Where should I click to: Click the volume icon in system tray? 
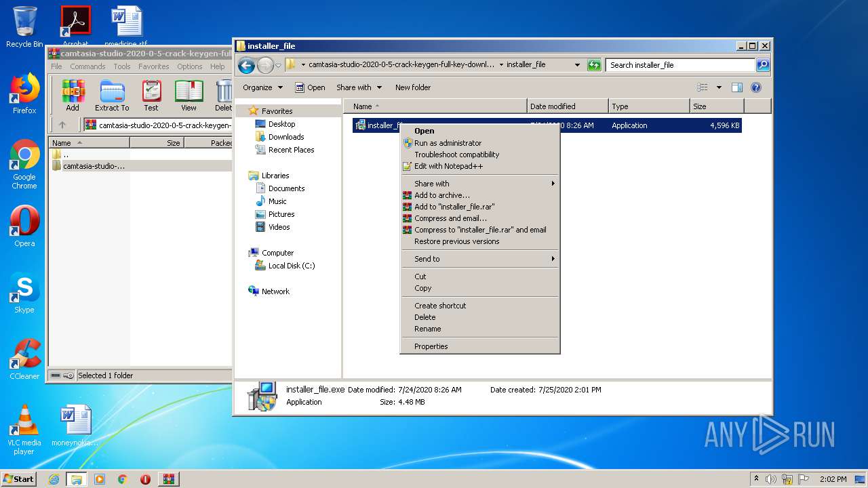(x=771, y=479)
